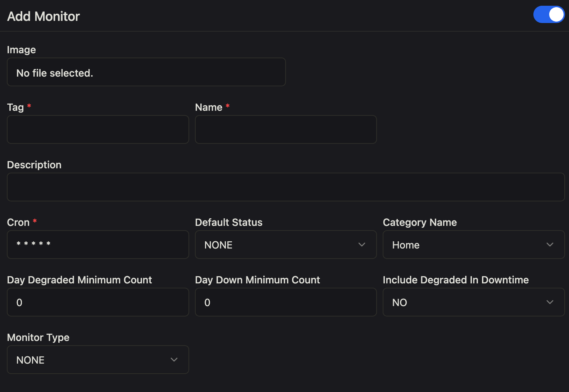Click the Name field label
Screen dimensions: 569x392
point(209,107)
